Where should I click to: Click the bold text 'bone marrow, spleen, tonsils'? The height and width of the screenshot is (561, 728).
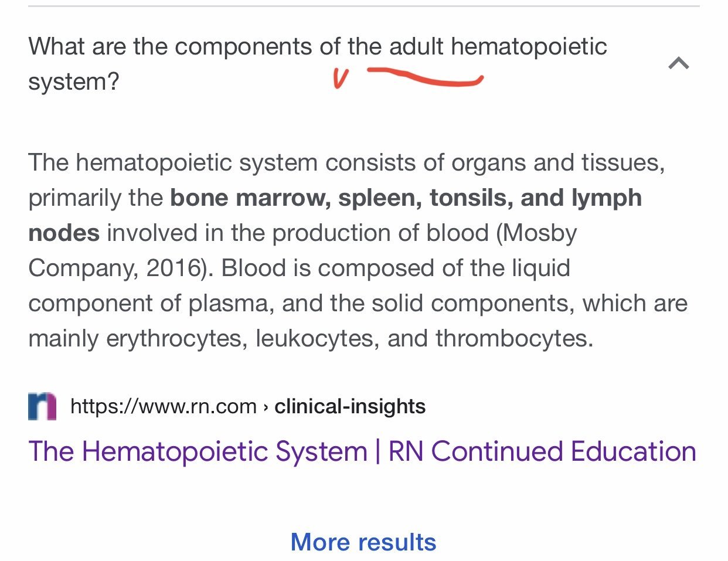pos(341,198)
